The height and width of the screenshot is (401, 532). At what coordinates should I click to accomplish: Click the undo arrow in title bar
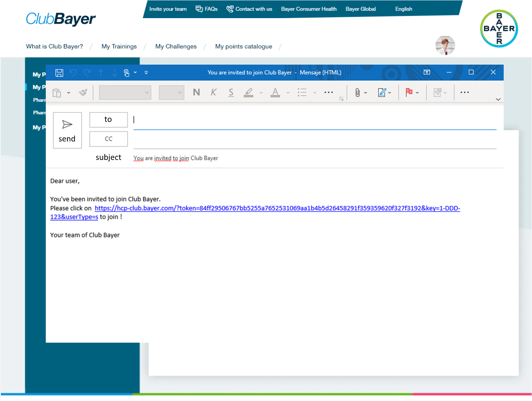pyautogui.click(x=73, y=73)
